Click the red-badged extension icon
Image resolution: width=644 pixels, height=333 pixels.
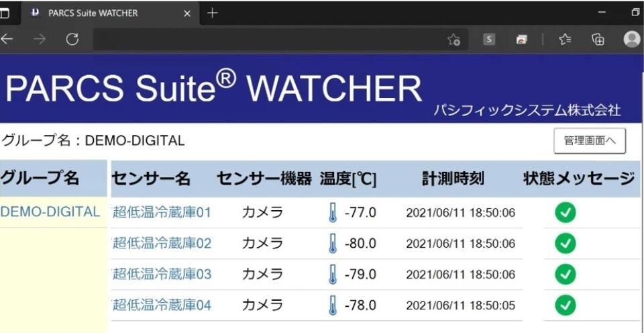(x=522, y=40)
